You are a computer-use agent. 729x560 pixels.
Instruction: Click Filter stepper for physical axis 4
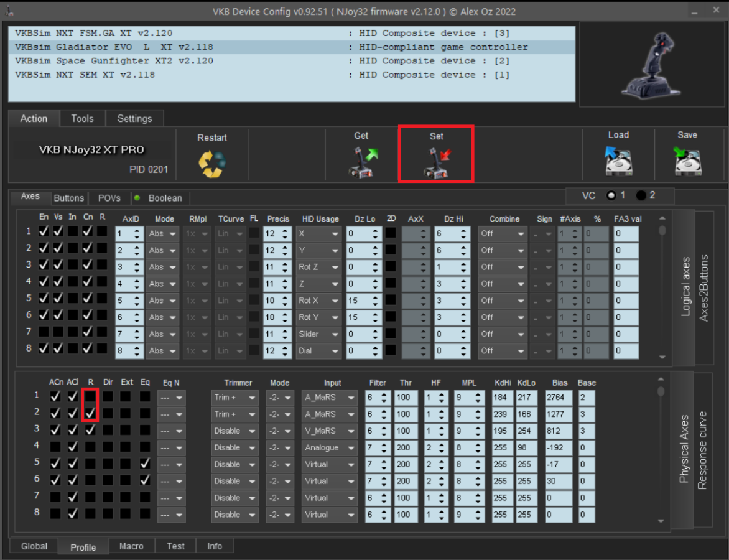tap(384, 448)
